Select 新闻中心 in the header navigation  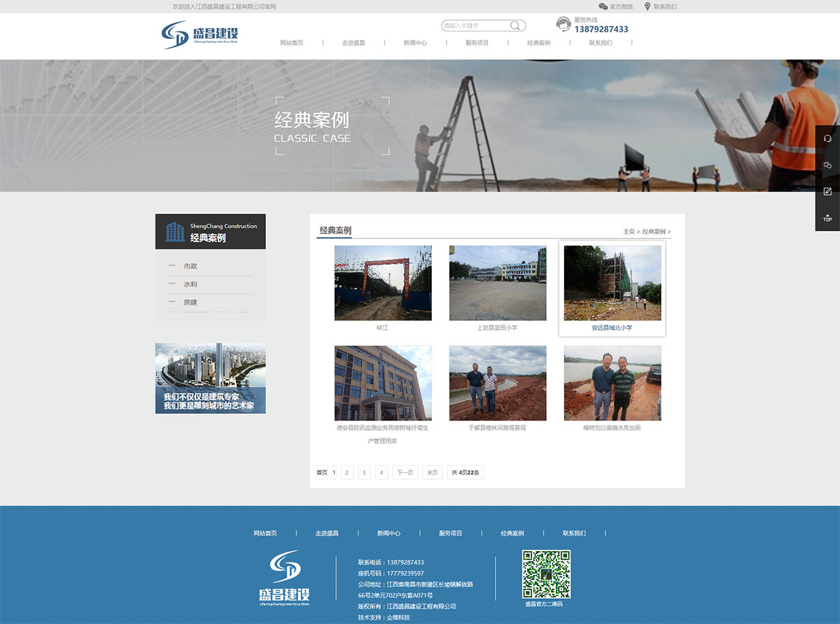415,43
